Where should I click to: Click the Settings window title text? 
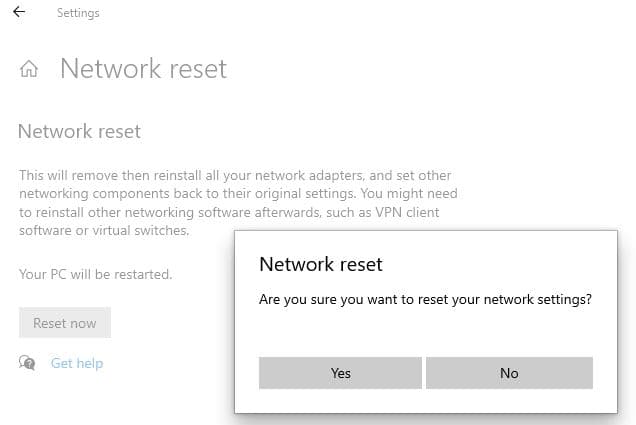78,14
